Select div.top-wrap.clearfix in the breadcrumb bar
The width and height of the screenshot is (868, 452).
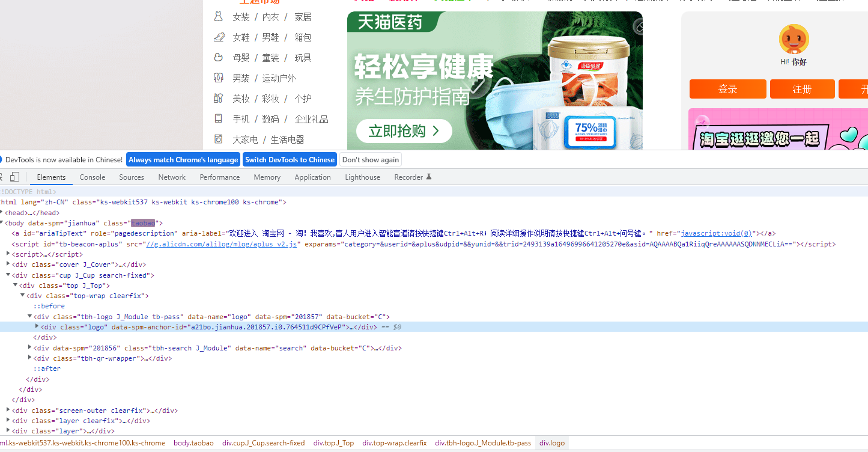tap(395, 443)
